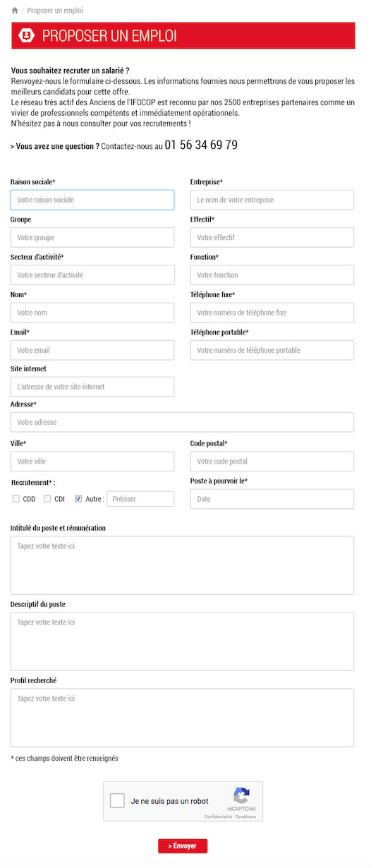Tick the CDD recruitment checkbox
The height and width of the screenshot is (868, 371).
(16, 499)
